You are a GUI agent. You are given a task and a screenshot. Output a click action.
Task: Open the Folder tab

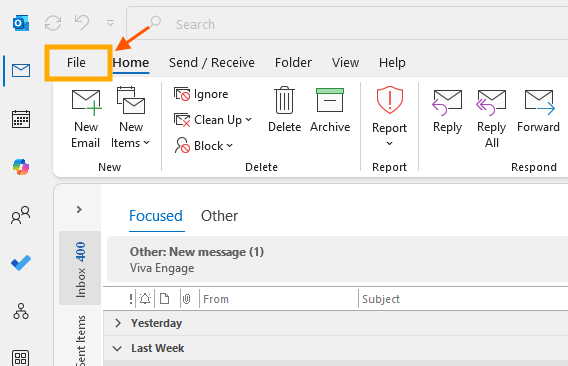pos(293,63)
